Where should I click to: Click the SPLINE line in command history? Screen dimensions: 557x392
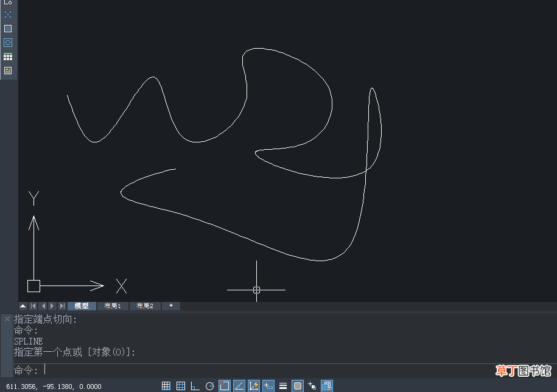coord(29,341)
